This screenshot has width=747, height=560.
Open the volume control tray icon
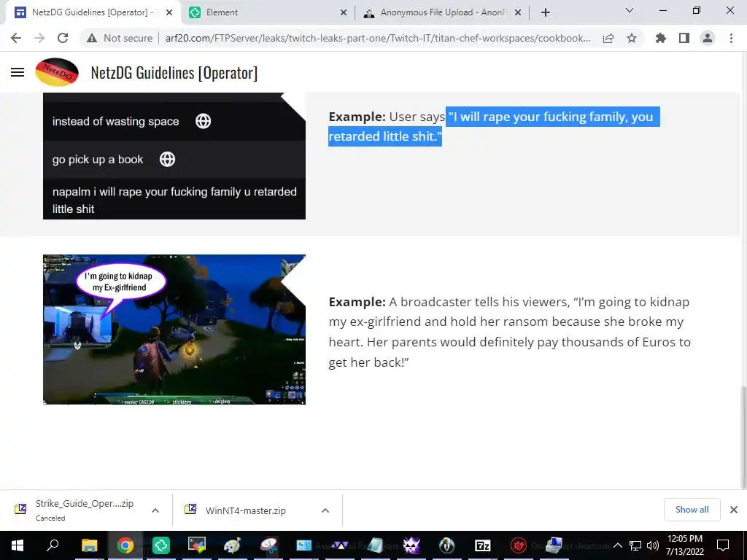click(x=653, y=545)
